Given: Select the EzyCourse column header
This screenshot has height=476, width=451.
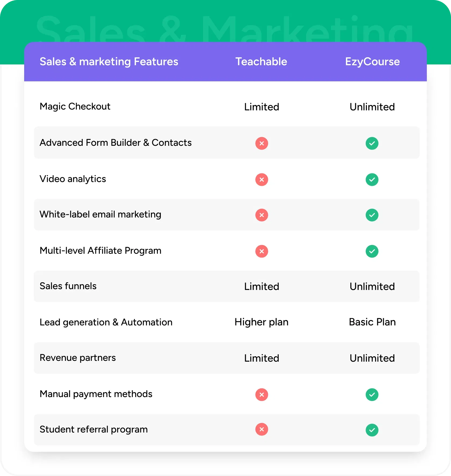Looking at the screenshot, I should point(372,62).
